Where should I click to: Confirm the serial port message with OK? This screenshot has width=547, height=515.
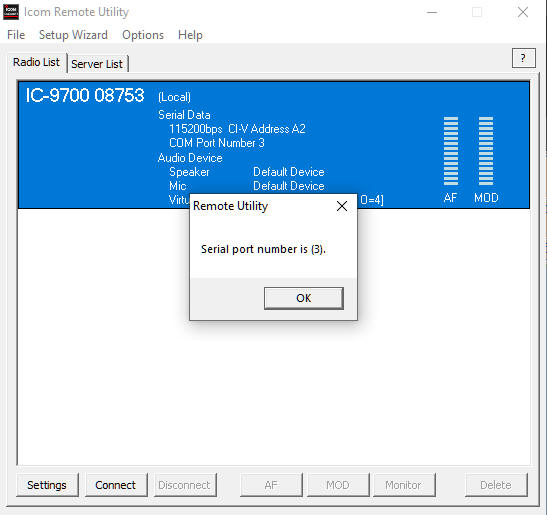[x=304, y=298]
